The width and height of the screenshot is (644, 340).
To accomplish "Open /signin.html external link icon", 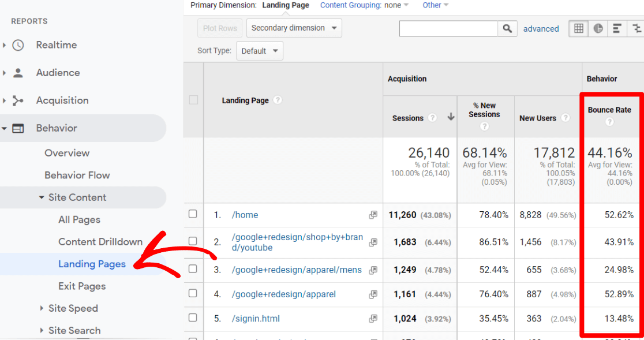I will (373, 318).
